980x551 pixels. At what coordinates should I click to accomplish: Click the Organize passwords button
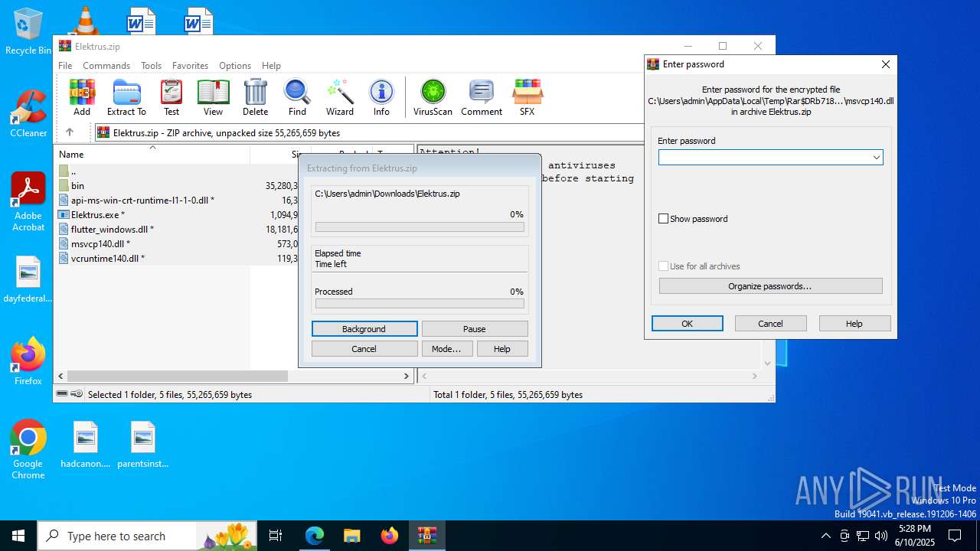tap(770, 286)
